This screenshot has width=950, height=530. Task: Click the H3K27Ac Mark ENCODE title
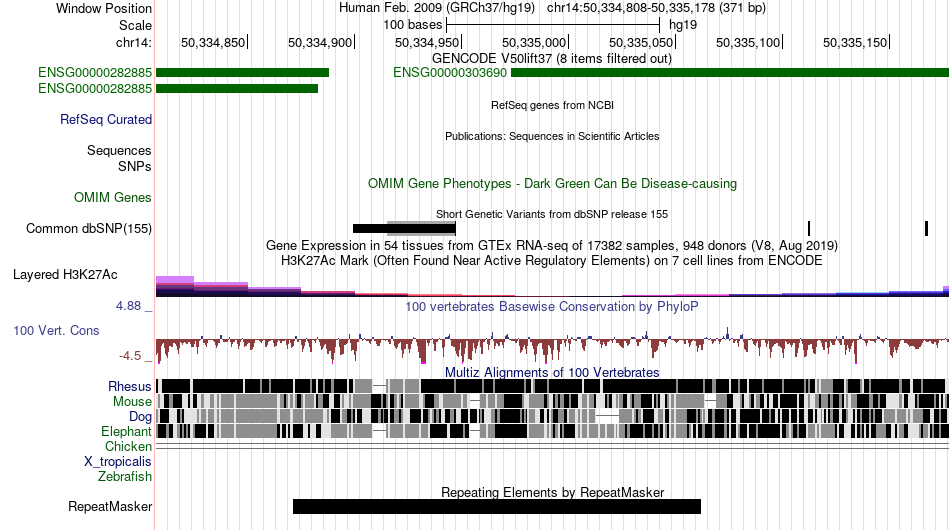click(x=552, y=260)
